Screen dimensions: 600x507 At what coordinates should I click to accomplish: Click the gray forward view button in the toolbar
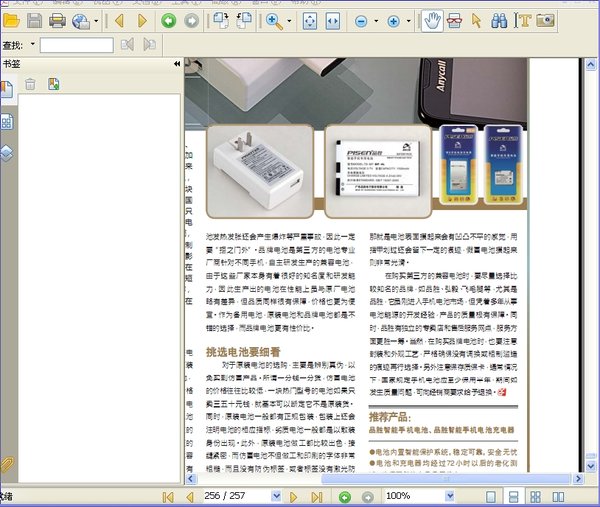pyautogui.click(x=191, y=21)
